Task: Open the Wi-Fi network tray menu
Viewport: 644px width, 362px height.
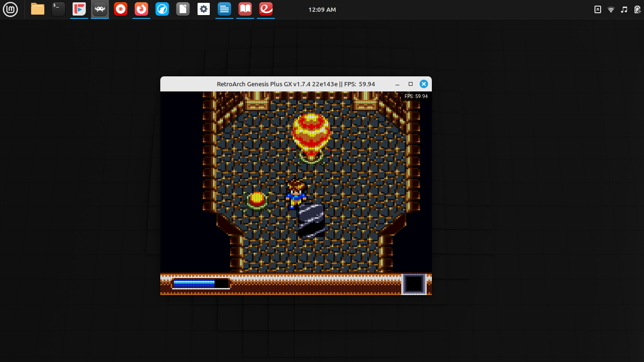Action: [611, 9]
